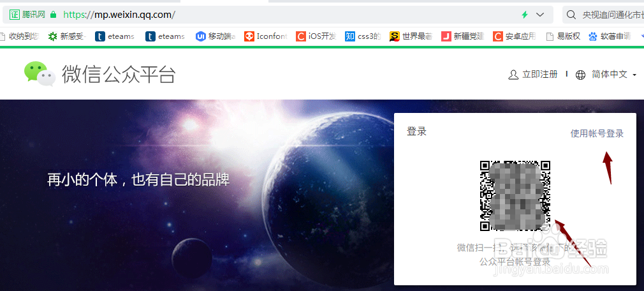Open the 软著申请 Baidu paw bookmark
Screen dimensions: 644x291
[610, 36]
